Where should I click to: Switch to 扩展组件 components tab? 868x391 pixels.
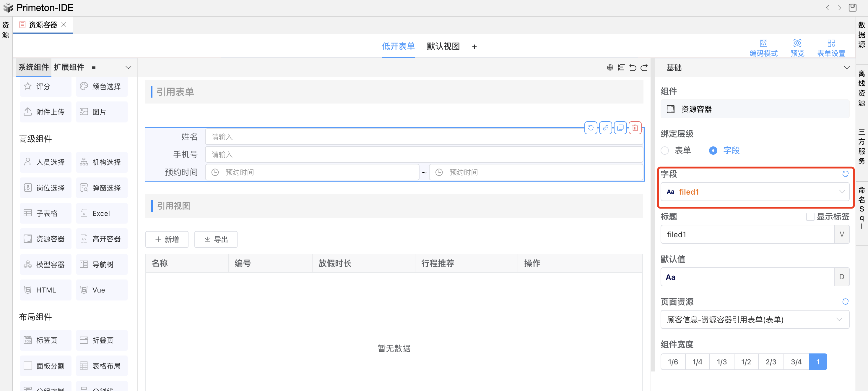tap(69, 67)
